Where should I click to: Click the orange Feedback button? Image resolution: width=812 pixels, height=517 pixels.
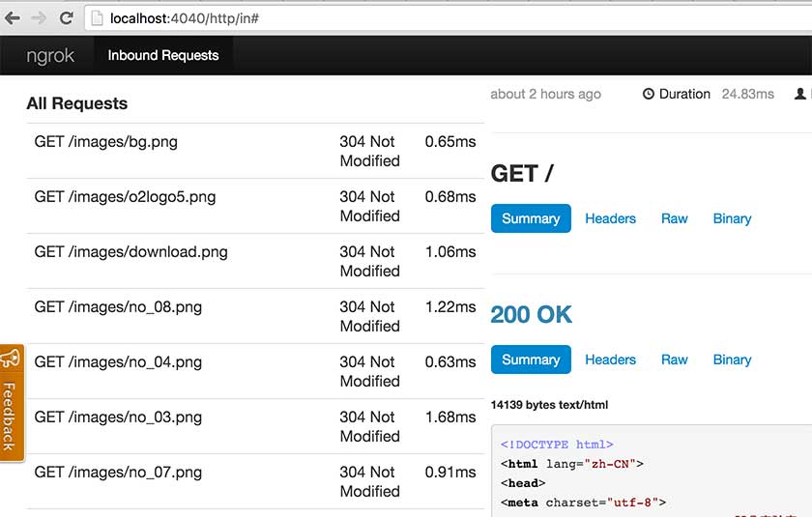(10, 416)
